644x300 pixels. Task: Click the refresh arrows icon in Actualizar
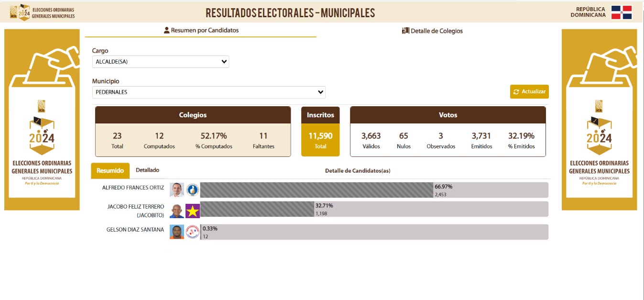click(516, 92)
